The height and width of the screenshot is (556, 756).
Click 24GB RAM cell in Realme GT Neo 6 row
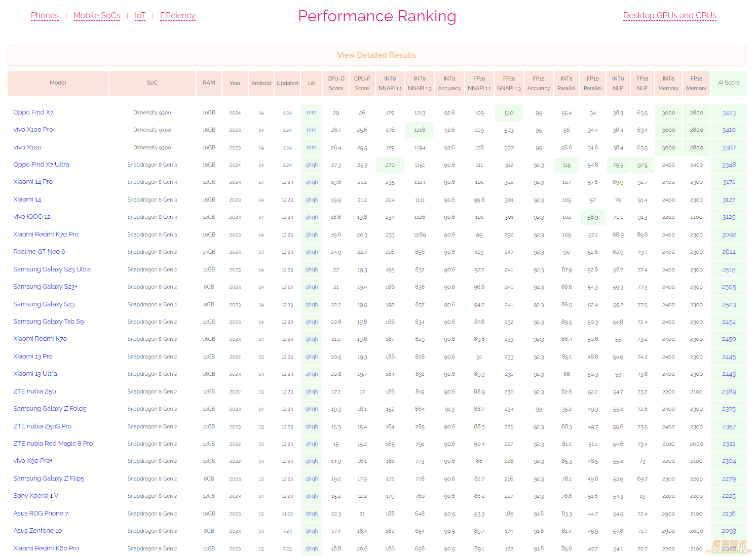209,252
